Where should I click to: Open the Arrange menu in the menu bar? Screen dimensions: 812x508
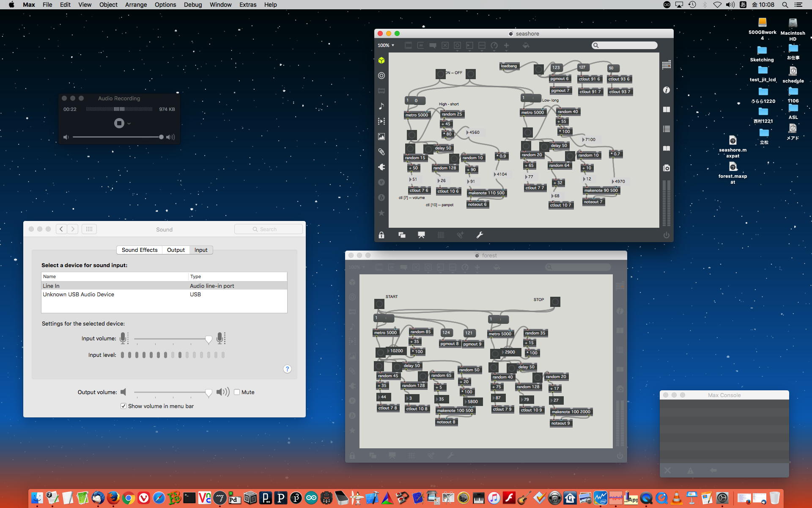136,5
